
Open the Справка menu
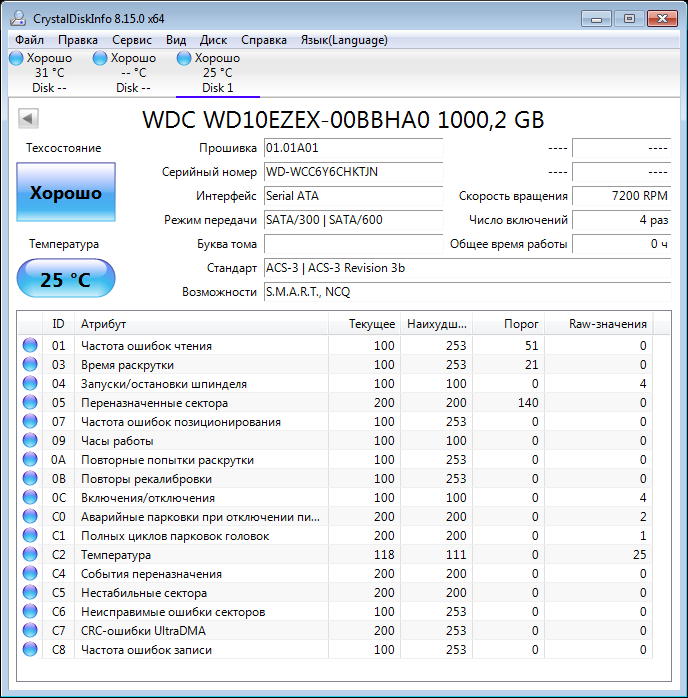(x=264, y=40)
